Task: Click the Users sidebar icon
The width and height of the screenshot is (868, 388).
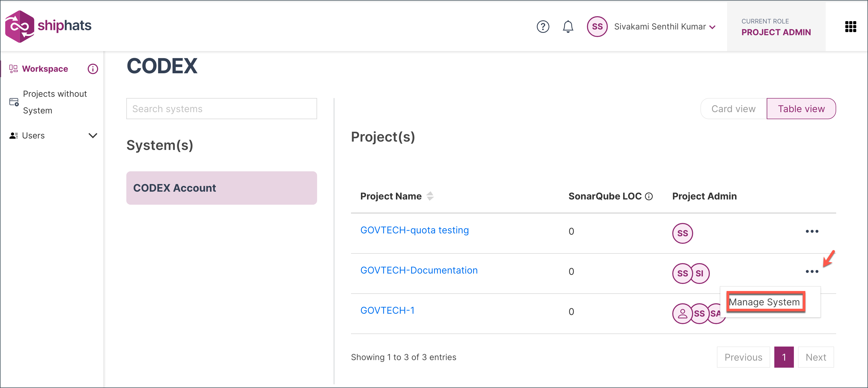Action: tap(14, 135)
